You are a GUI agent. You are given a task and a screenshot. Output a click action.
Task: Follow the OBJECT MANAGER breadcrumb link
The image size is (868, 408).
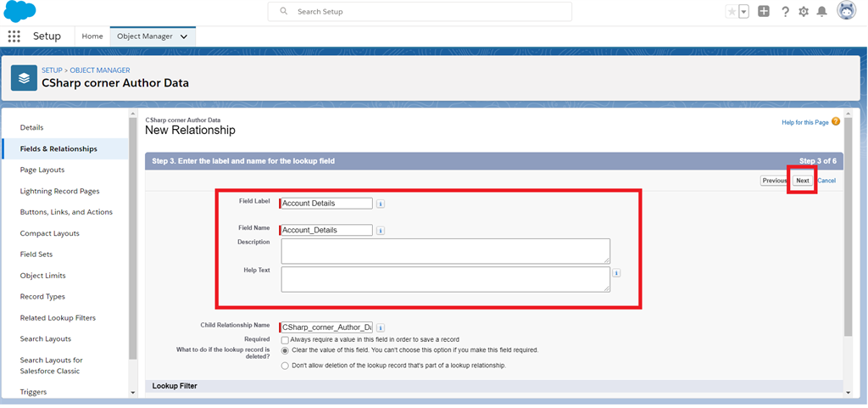click(100, 70)
